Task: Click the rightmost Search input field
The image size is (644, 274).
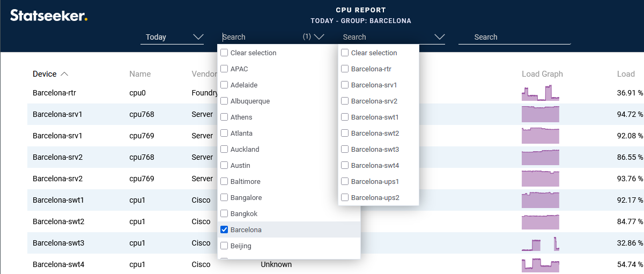Action: (515, 37)
